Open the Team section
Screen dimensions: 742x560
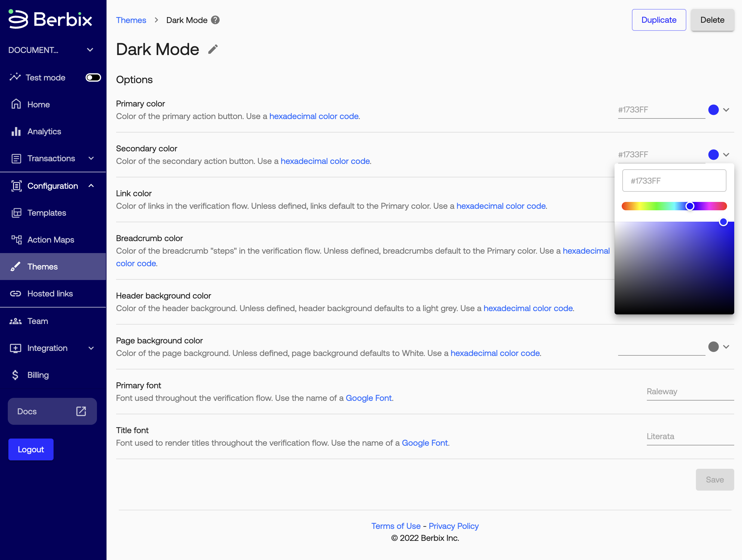[38, 321]
